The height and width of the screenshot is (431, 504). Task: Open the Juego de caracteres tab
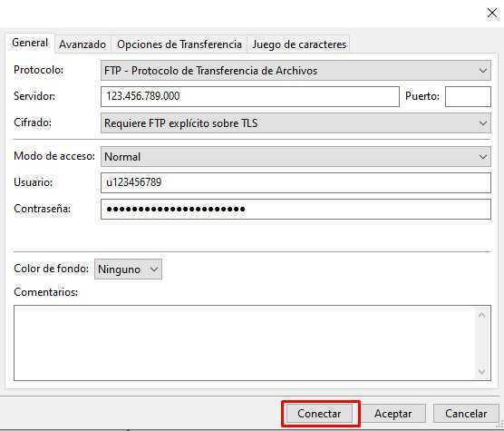(x=299, y=44)
